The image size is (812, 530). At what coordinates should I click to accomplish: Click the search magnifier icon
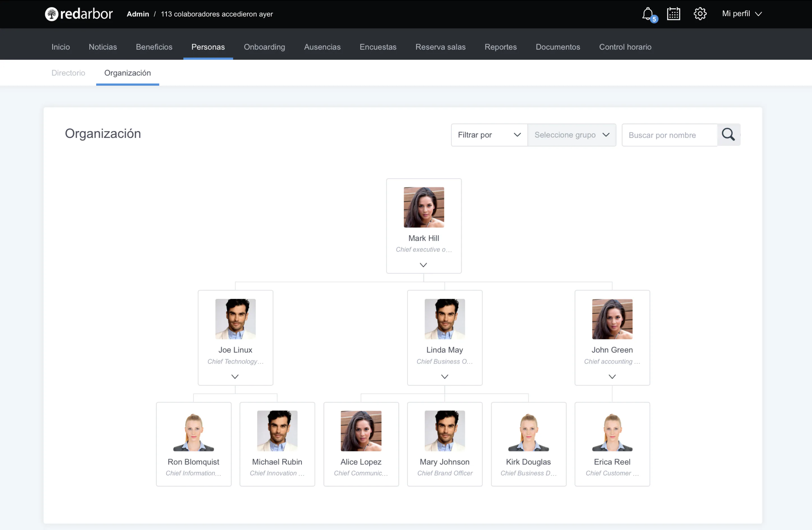pos(729,135)
